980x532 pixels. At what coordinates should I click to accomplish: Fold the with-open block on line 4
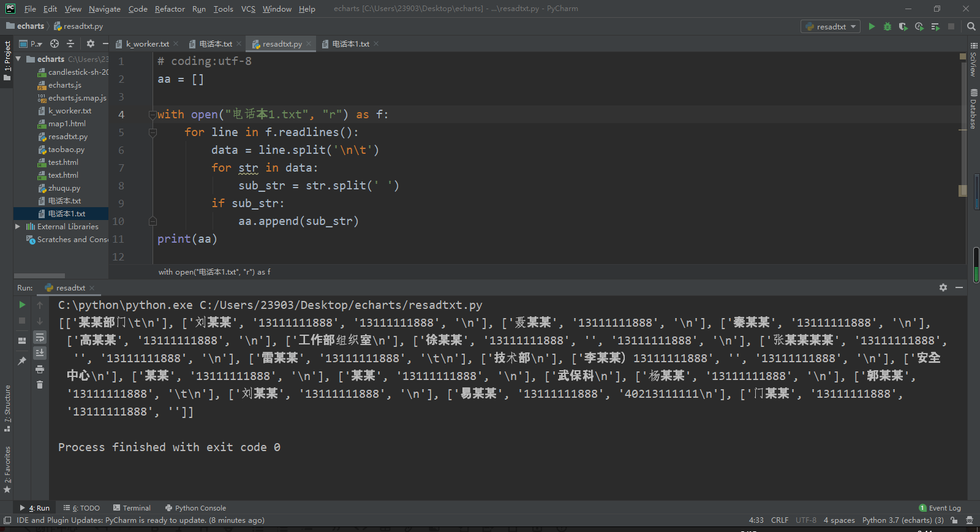pos(153,114)
